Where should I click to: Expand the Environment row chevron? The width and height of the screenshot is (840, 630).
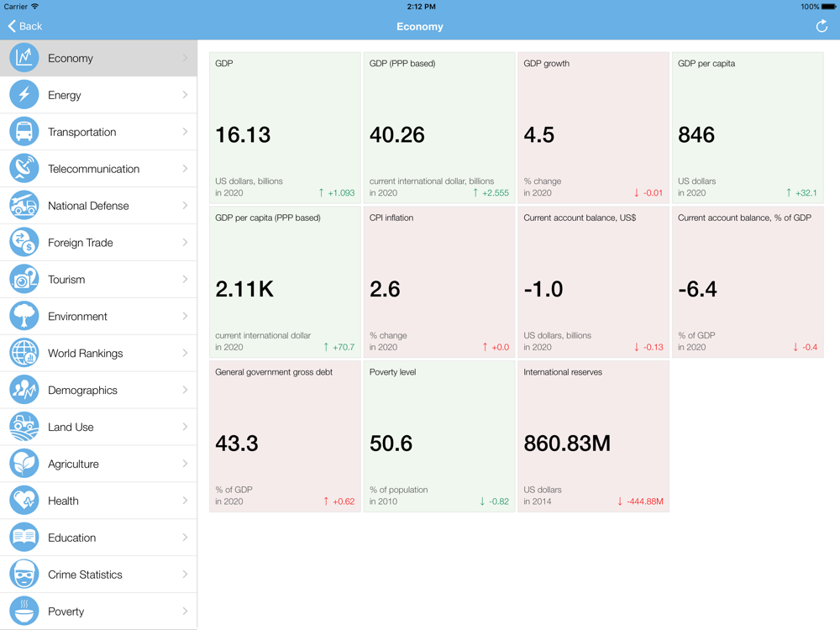click(x=185, y=317)
